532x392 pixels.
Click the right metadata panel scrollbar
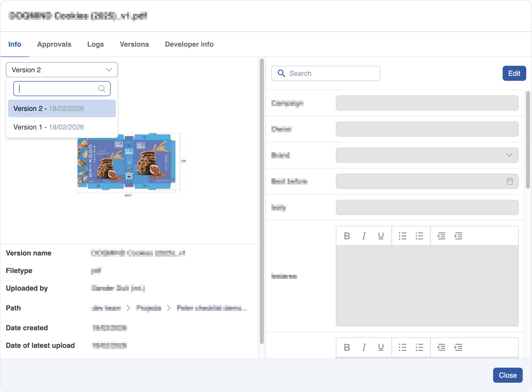coord(528,140)
